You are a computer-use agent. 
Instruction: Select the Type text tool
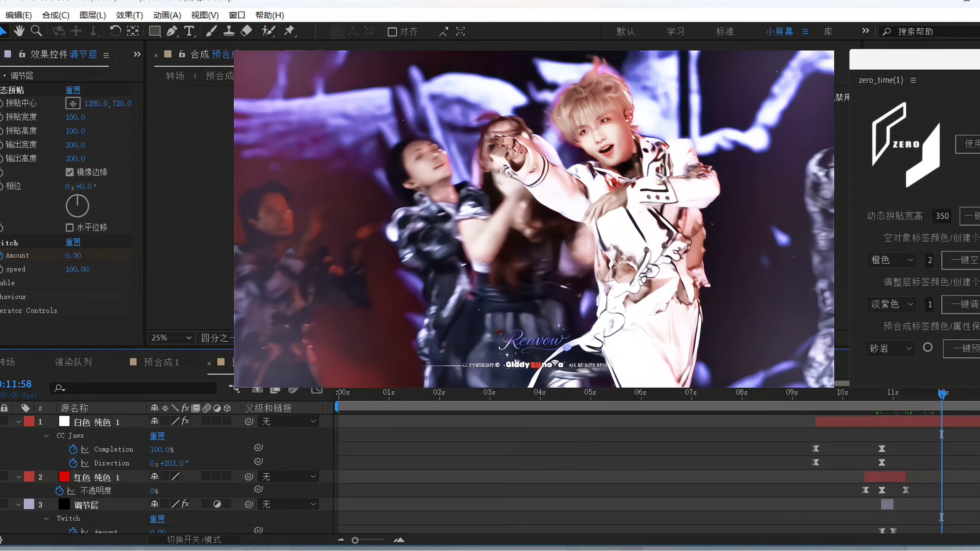click(x=189, y=31)
